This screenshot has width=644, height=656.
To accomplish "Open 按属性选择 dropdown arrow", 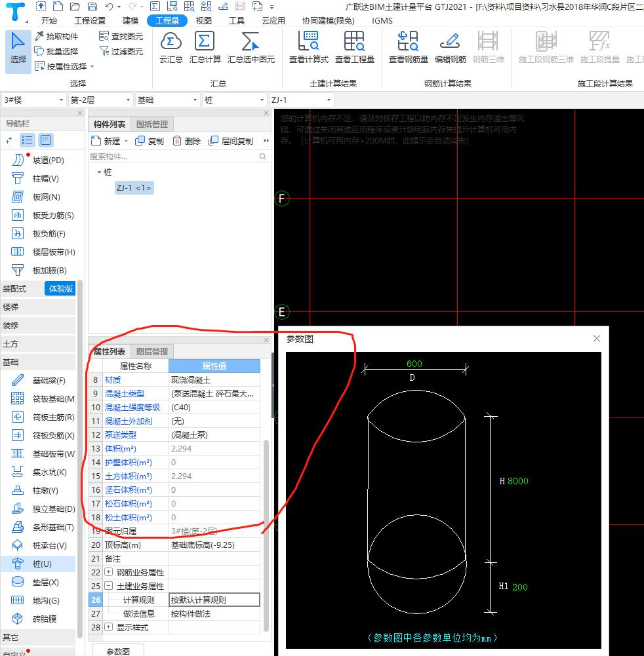I will 92,67.
